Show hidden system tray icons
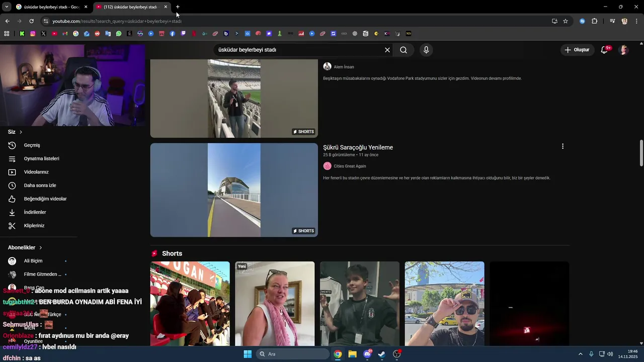This screenshot has width=644, height=362. tap(580, 354)
